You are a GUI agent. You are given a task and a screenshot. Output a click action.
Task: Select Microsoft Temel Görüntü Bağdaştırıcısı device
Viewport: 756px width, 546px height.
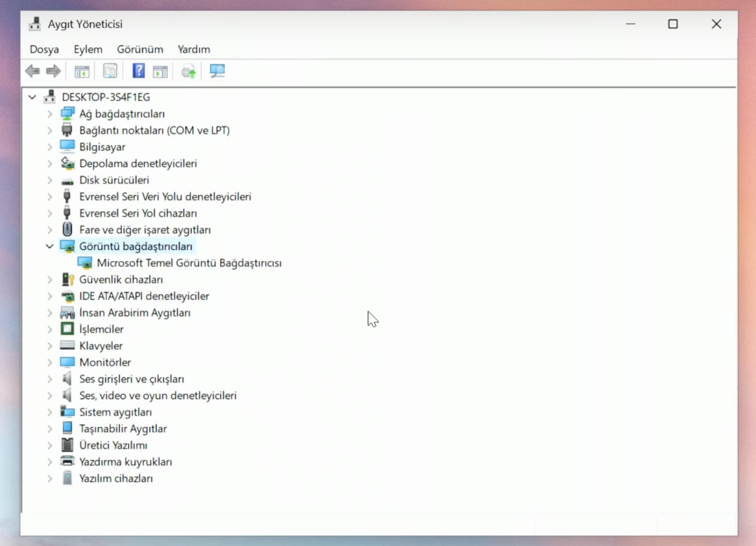[x=189, y=263]
